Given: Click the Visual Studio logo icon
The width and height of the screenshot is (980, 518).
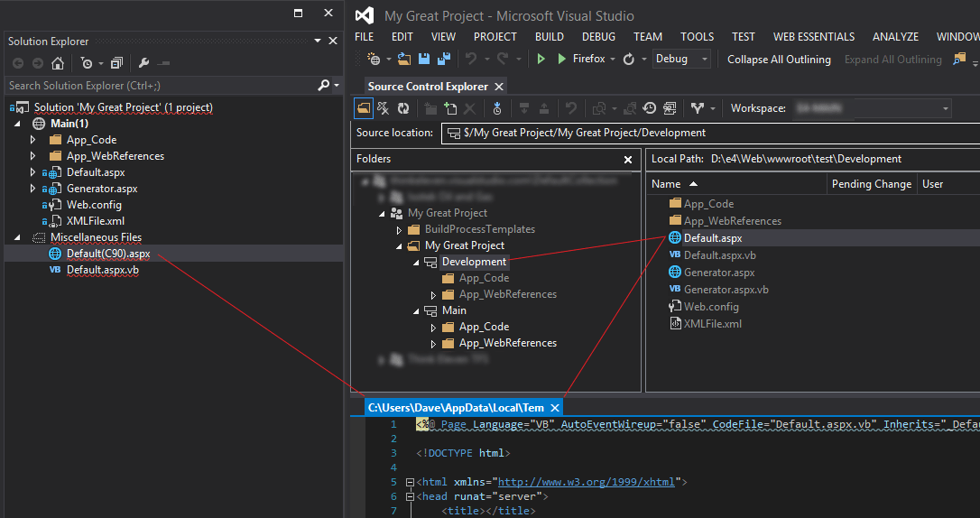Looking at the screenshot, I should click(x=365, y=15).
